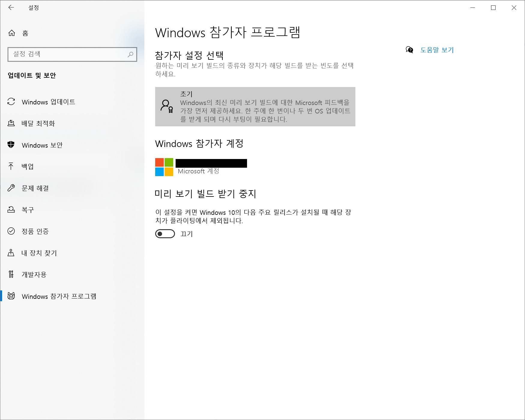525x420 pixels.
Task: Click the 백업 upload arrow icon
Action: [11, 166]
